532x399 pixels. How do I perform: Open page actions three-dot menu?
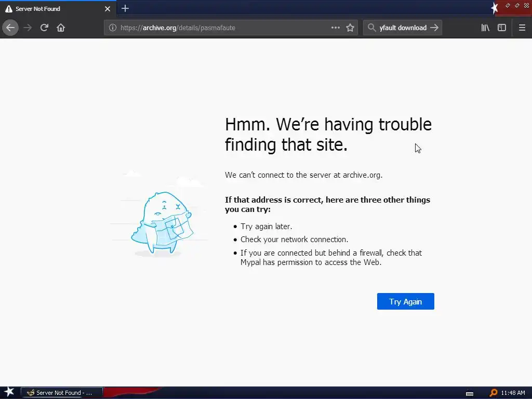(335, 28)
